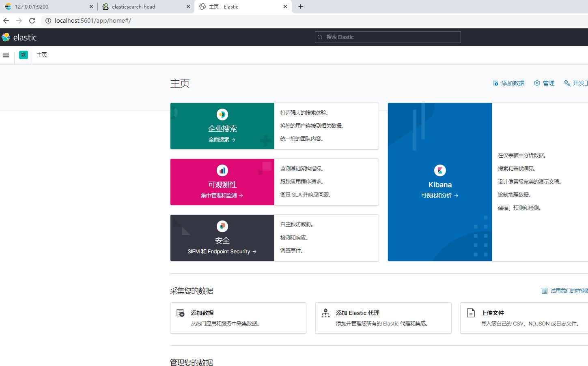Open the 上传文件 card
This screenshot has height=366, width=588.
(x=524, y=318)
